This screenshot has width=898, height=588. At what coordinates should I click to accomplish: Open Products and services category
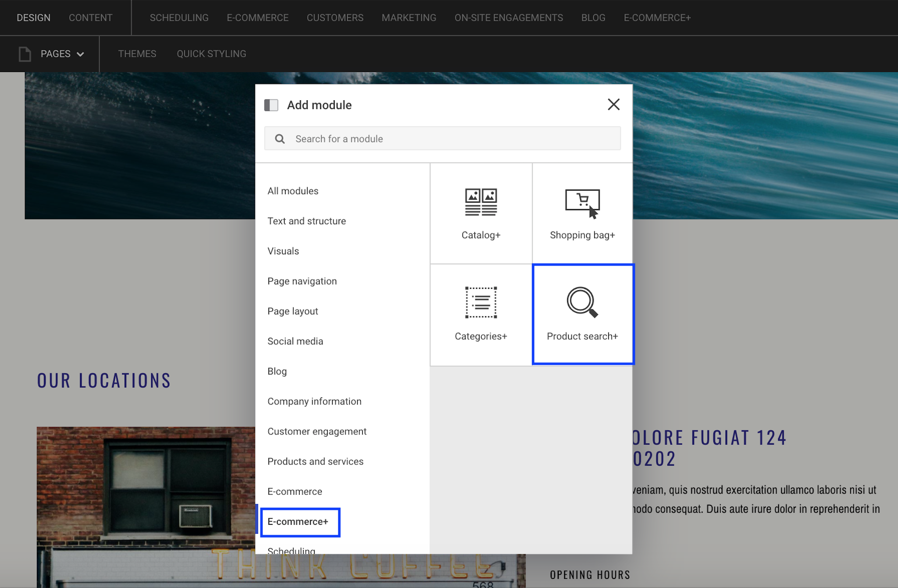pos(315,461)
